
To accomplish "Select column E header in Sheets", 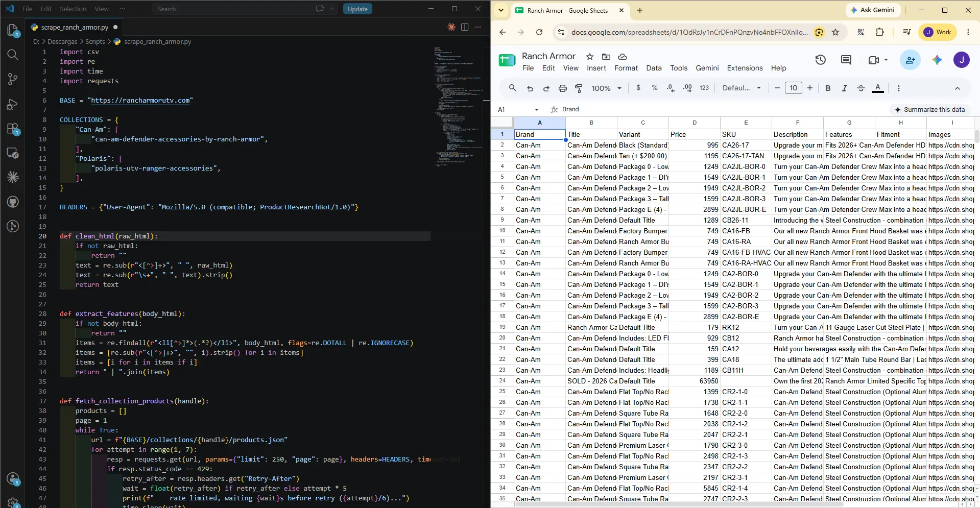I will pyautogui.click(x=746, y=123).
